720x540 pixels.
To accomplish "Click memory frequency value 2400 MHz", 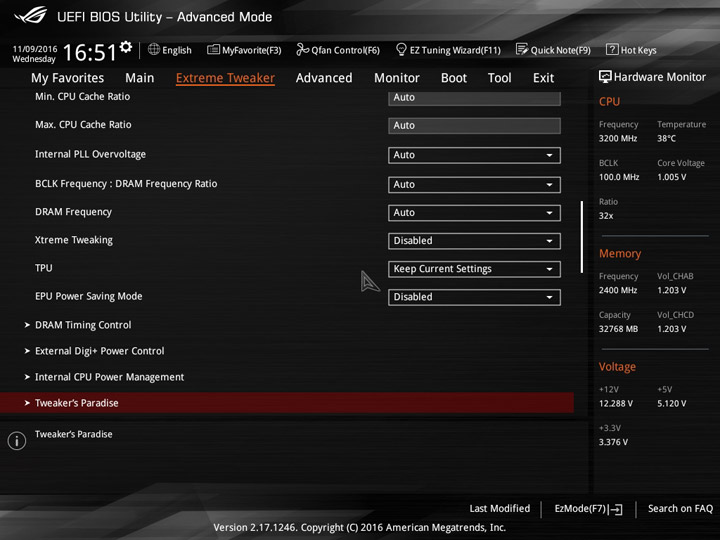I will [618, 291].
